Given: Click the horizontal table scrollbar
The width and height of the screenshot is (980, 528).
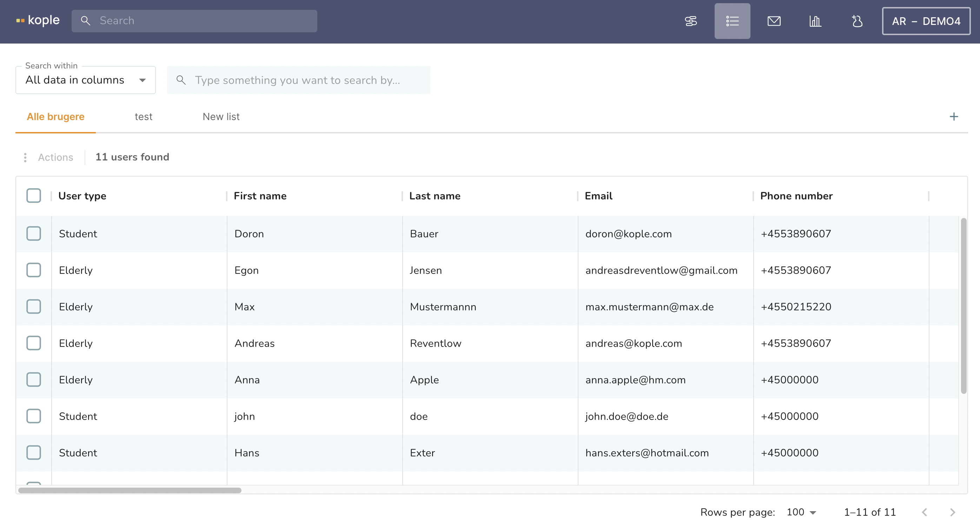Looking at the screenshot, I should 130,490.
